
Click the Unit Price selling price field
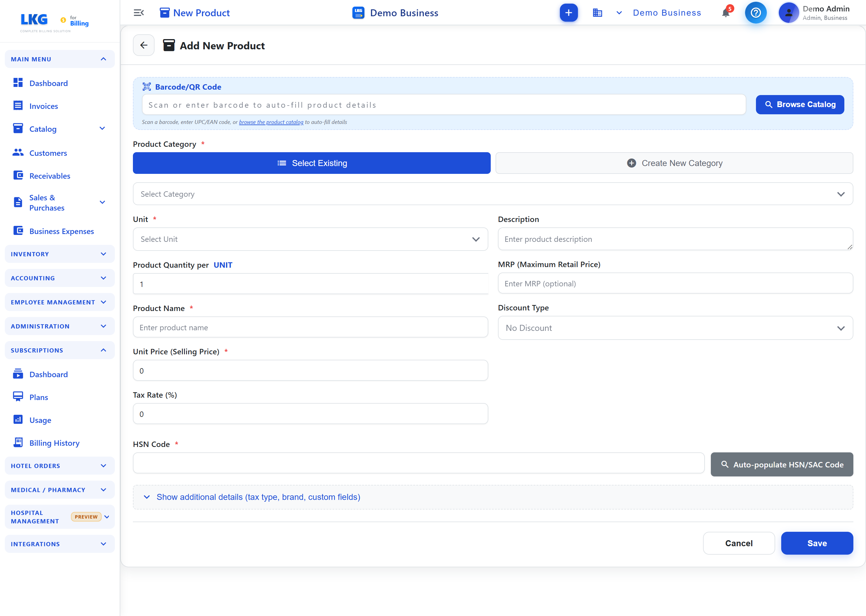coord(310,371)
